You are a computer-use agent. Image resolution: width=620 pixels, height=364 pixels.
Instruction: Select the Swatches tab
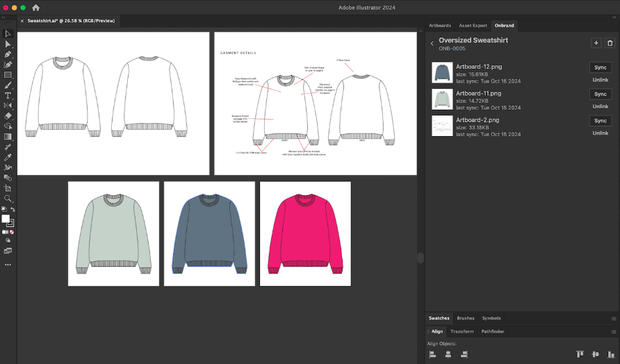point(439,318)
